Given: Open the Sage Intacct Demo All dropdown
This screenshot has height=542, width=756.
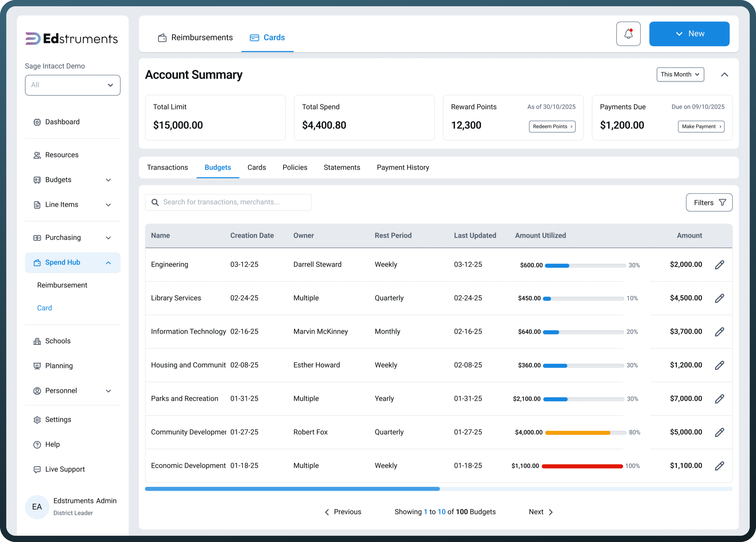Looking at the screenshot, I should coord(73,85).
